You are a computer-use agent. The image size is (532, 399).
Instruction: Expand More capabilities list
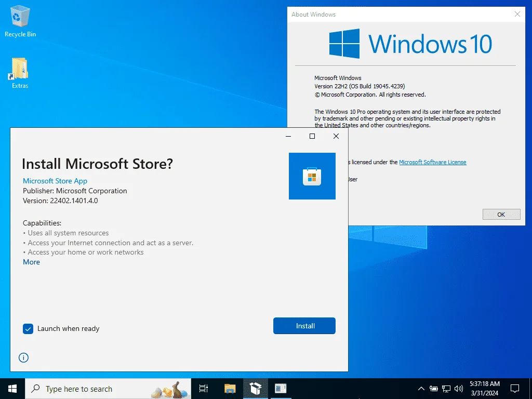[31, 262]
